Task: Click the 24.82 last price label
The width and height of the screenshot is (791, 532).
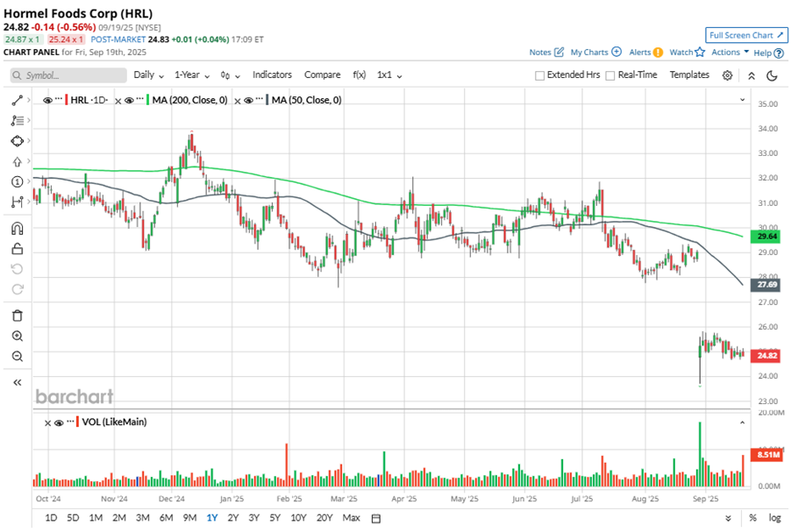Action: click(766, 356)
